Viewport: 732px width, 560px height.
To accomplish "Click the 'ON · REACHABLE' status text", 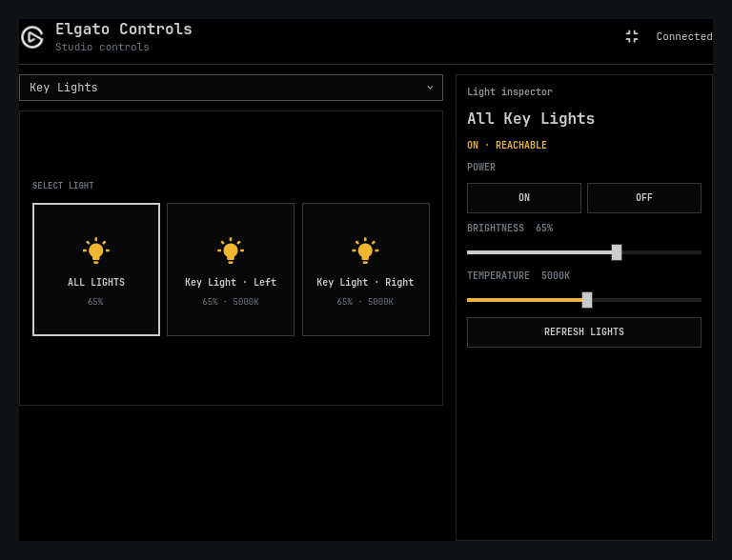I will 507,145.
